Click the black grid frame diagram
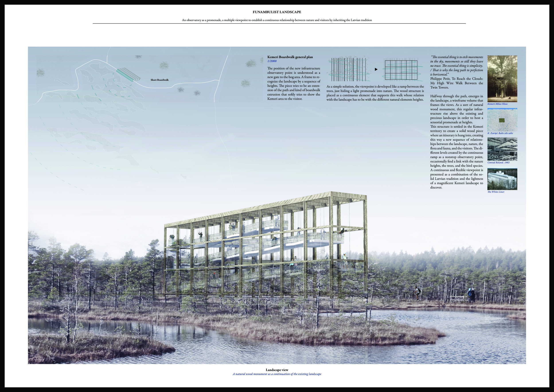The image size is (554, 392). 401,70
